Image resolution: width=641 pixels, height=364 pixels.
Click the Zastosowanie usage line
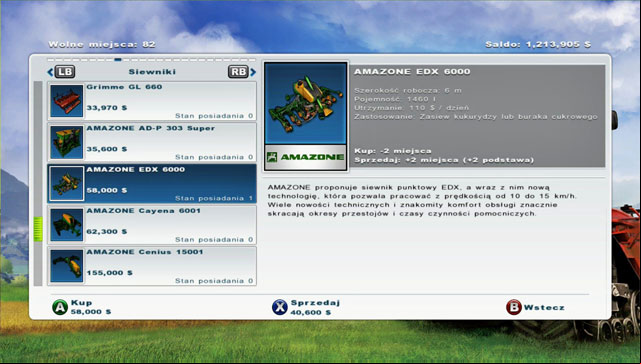475,117
